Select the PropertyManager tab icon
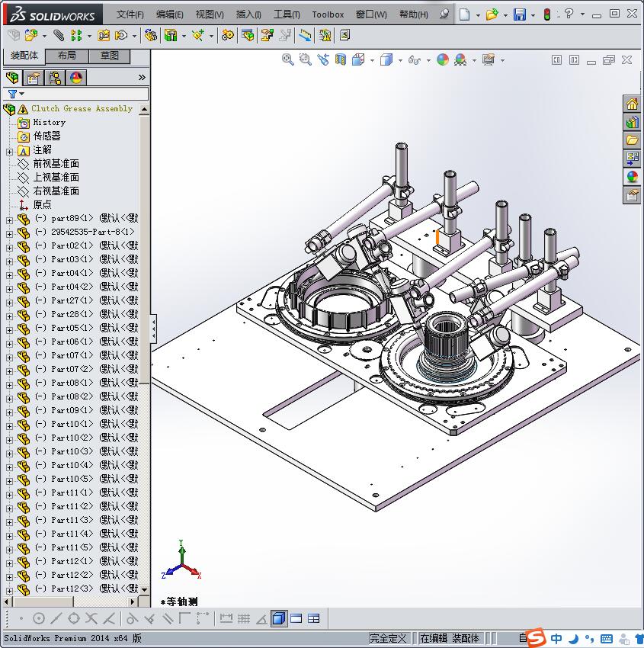The width and height of the screenshot is (644, 648). pos(34,78)
